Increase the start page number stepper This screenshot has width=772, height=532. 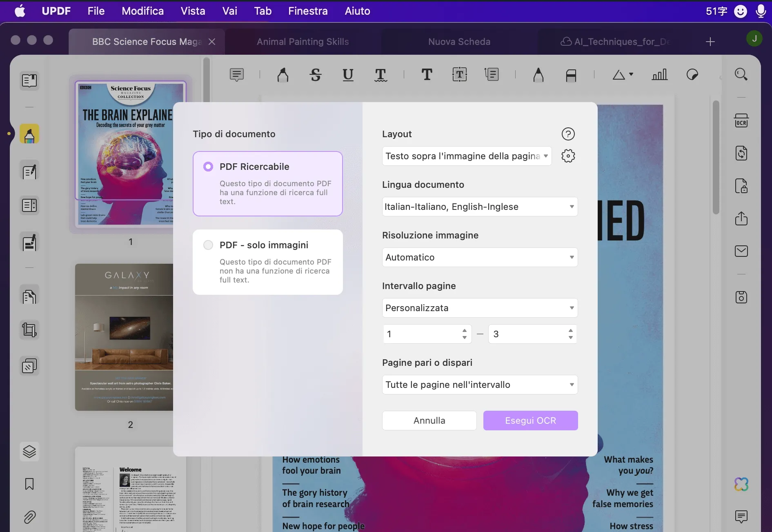pos(465,330)
